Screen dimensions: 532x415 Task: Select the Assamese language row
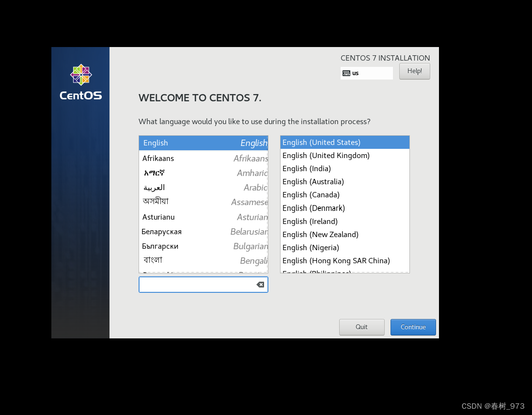(203, 202)
